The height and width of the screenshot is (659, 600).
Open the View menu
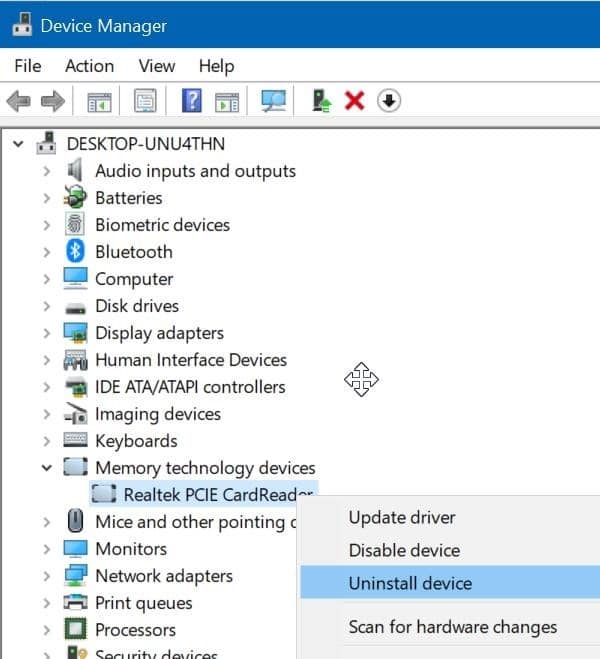click(157, 66)
